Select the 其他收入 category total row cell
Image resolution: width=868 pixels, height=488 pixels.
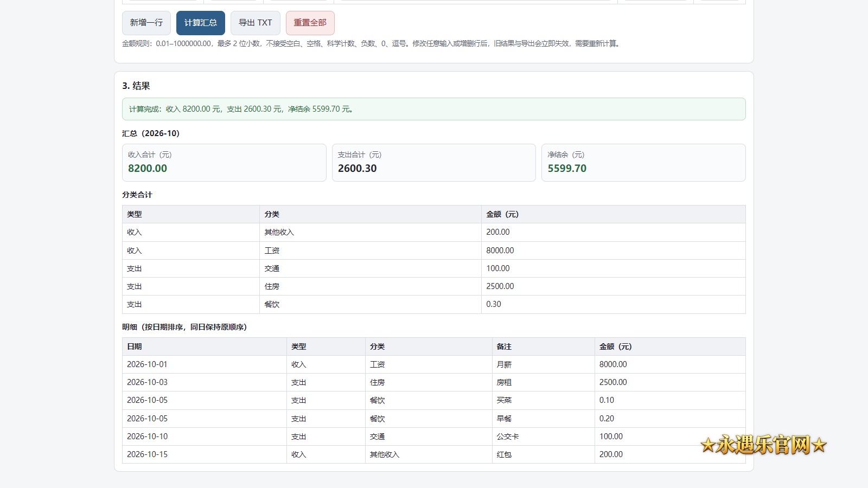371,232
